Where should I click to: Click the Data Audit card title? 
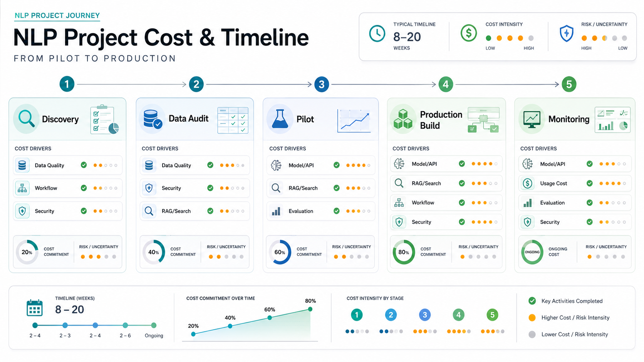[x=189, y=119]
